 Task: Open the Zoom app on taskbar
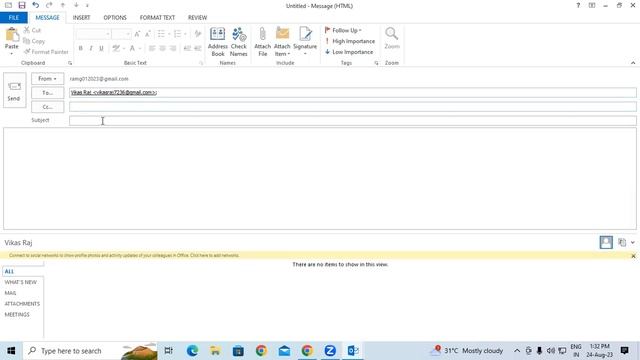(x=330, y=351)
